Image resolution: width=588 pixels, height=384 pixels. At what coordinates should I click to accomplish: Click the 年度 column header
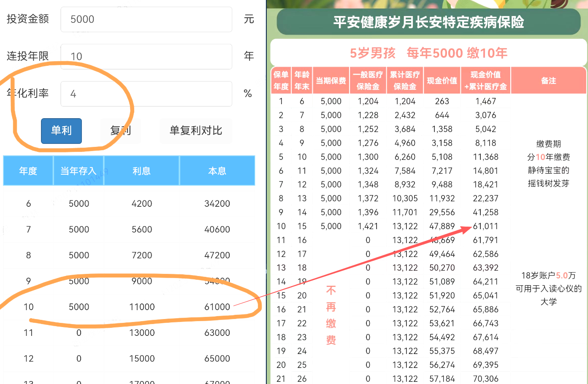click(28, 171)
